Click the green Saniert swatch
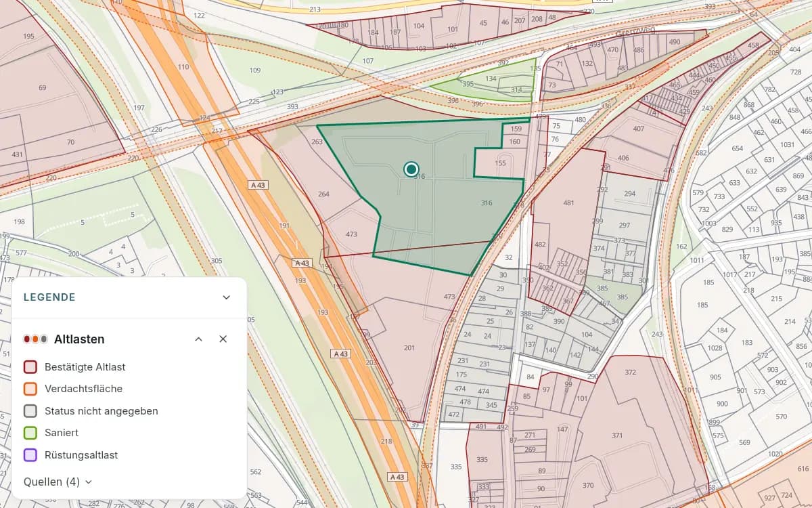This screenshot has width=812, height=508. [30, 433]
